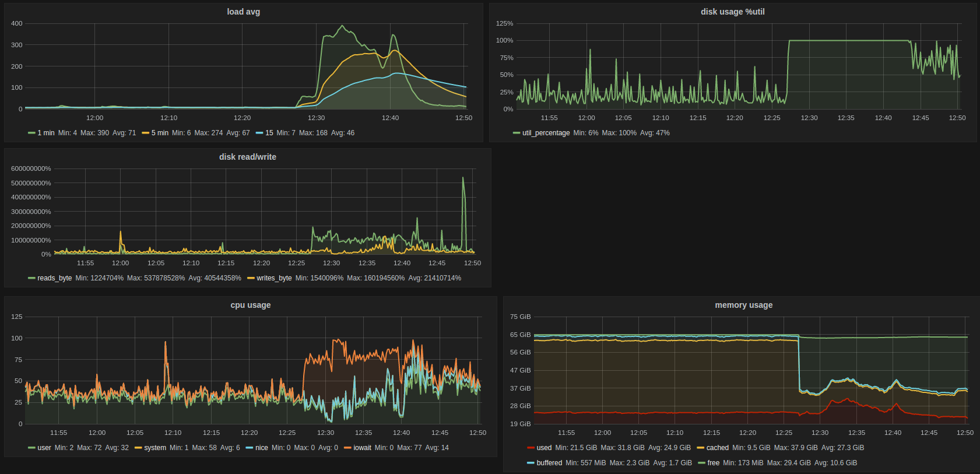
Task: Click '1 min Max: 390' in load avg legend
Action: click(x=94, y=133)
